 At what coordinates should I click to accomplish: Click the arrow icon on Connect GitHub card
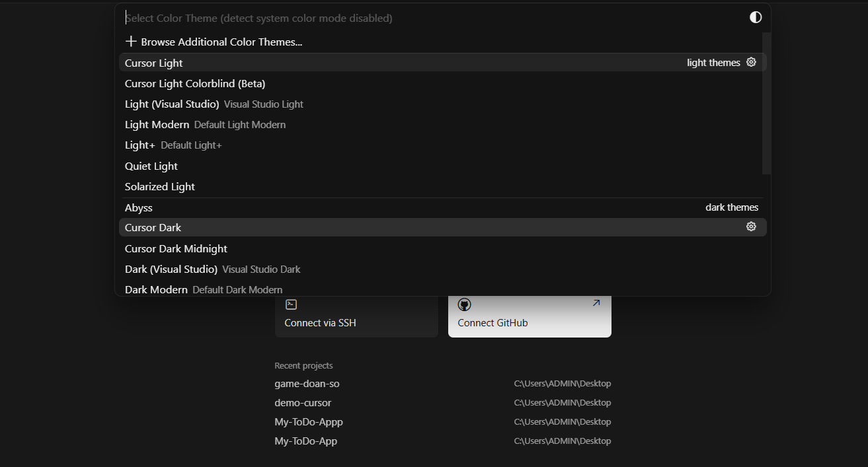pos(596,303)
